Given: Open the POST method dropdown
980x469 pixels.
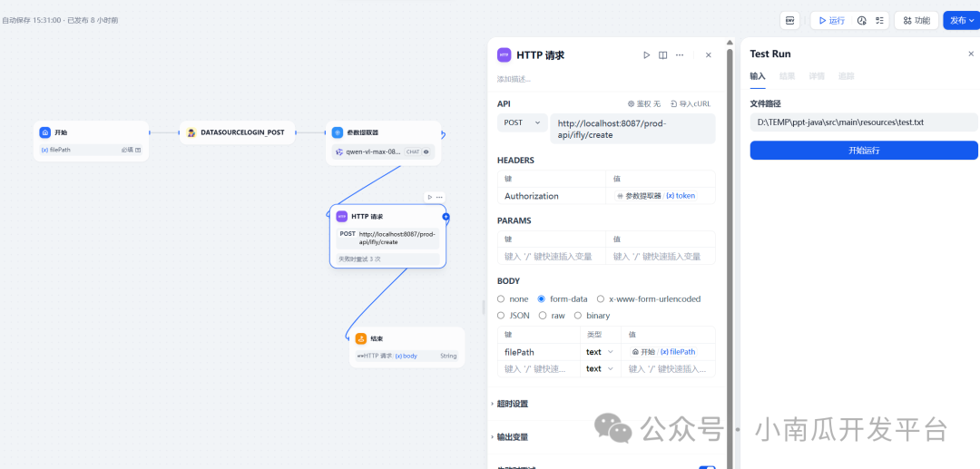Looking at the screenshot, I should click(522, 123).
